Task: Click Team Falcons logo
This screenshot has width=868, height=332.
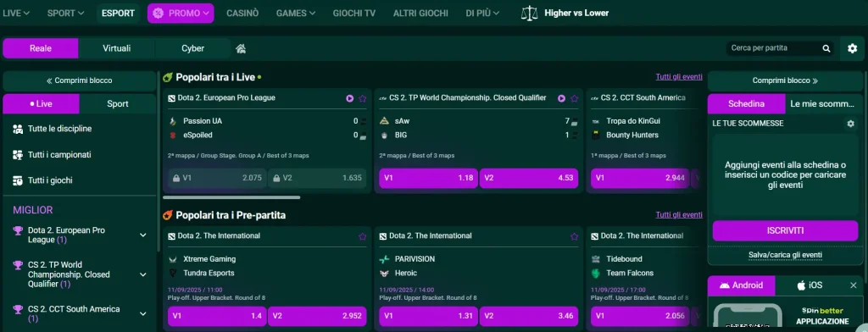Action: coord(596,273)
